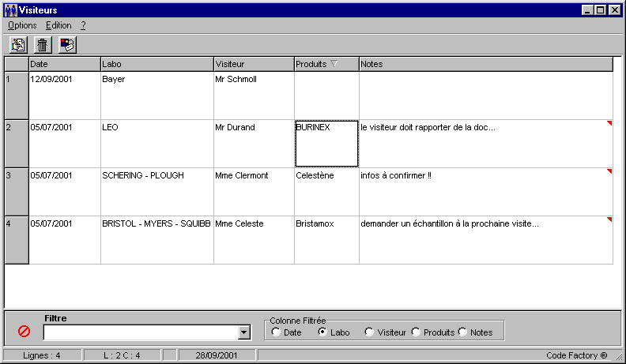Screen dimensions: 626x364
Task: Click the Mr Durand visitor cell
Action: click(x=254, y=144)
